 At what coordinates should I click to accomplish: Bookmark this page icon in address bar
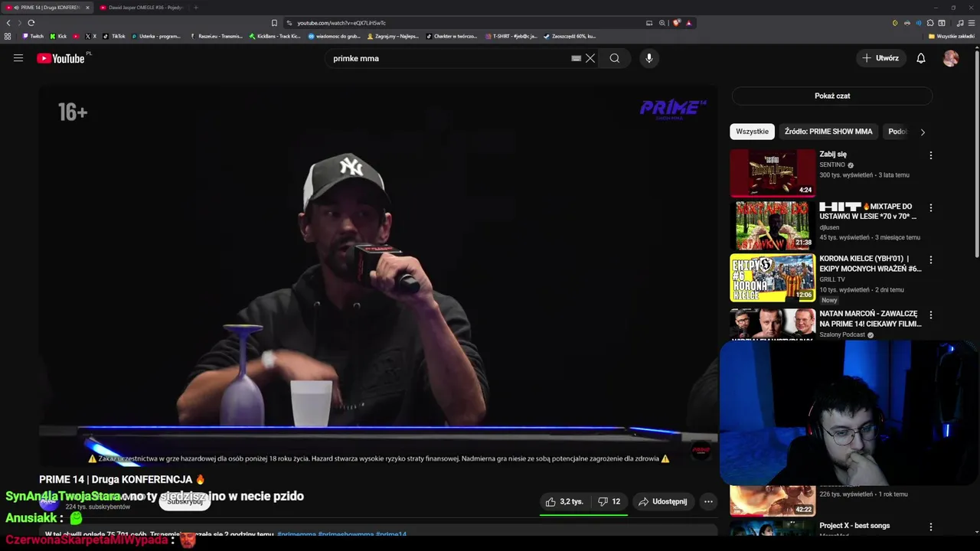pos(274,23)
